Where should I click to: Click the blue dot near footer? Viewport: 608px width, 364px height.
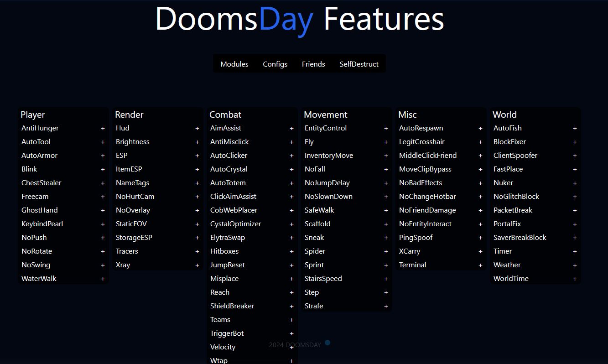[x=327, y=343]
